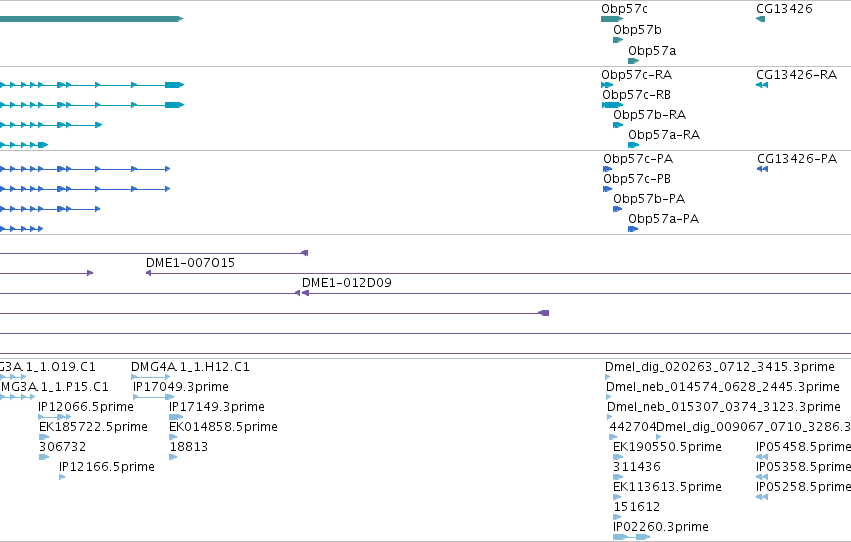Click the IP17049.3prime EST feature

point(154,397)
